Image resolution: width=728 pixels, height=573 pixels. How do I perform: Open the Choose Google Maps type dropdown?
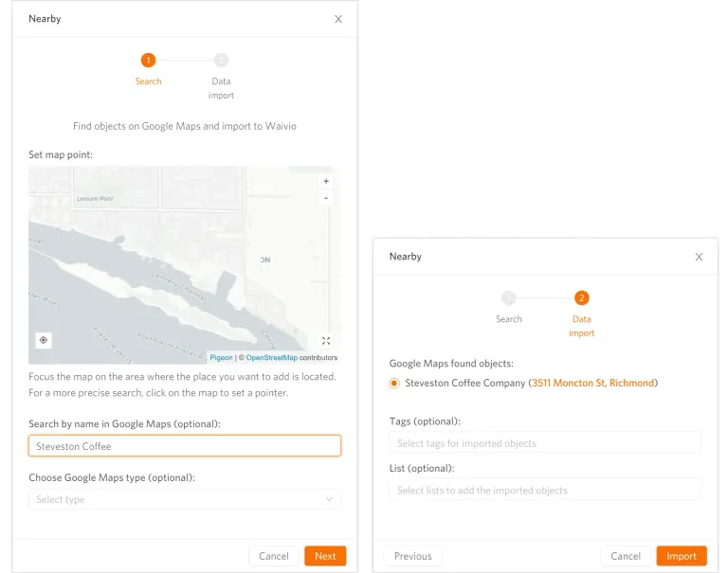click(185, 499)
